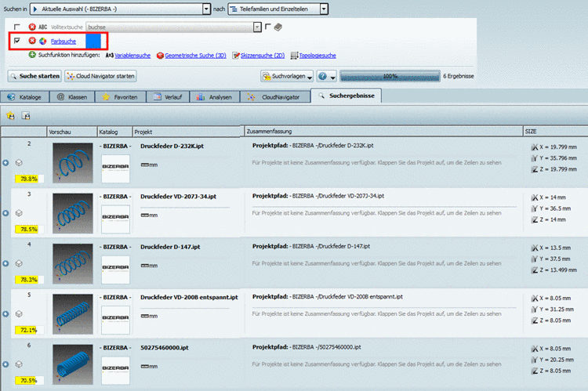This screenshot has width=588, height=391.
Task: Expand the 50275460000.ipt row
Action: coord(5,364)
